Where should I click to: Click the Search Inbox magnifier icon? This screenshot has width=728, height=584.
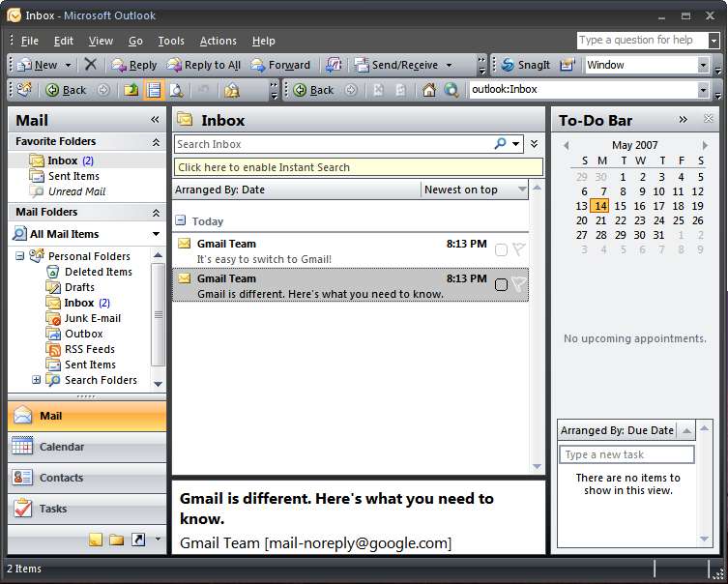pyautogui.click(x=500, y=143)
